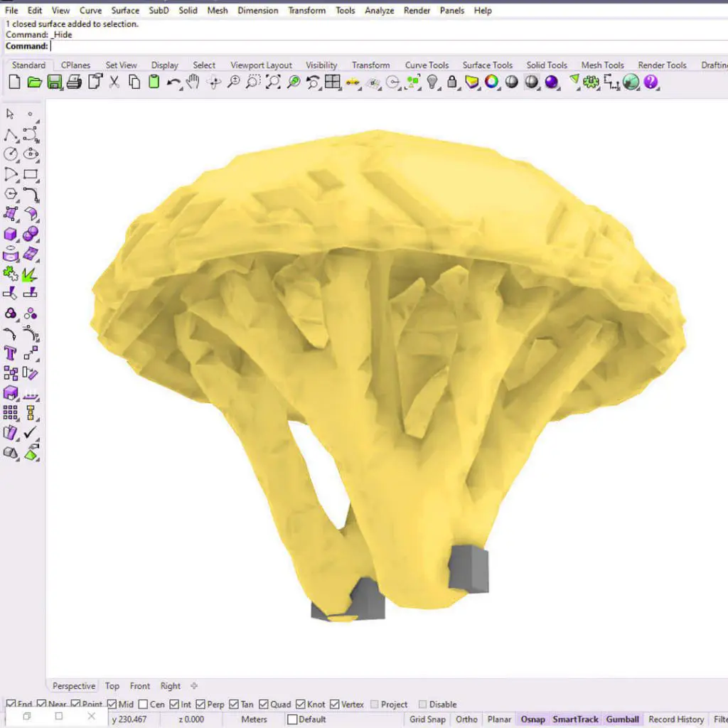
Task: Open the four-viewport layout icon
Action: pyautogui.click(x=332, y=82)
